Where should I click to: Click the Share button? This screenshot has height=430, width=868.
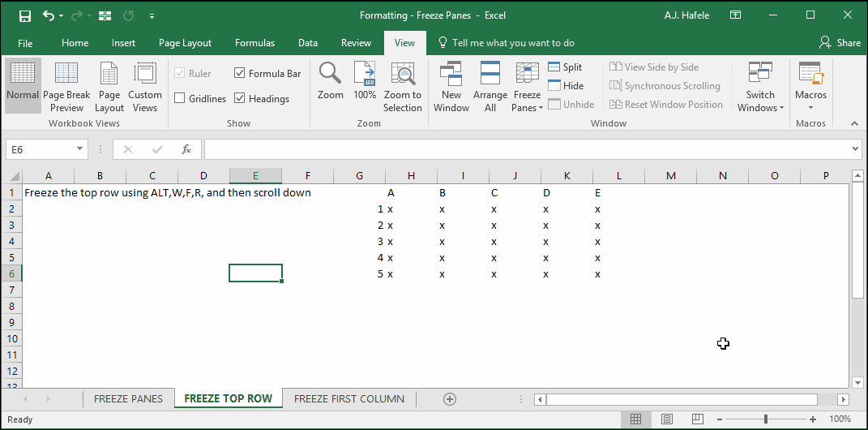click(x=840, y=43)
